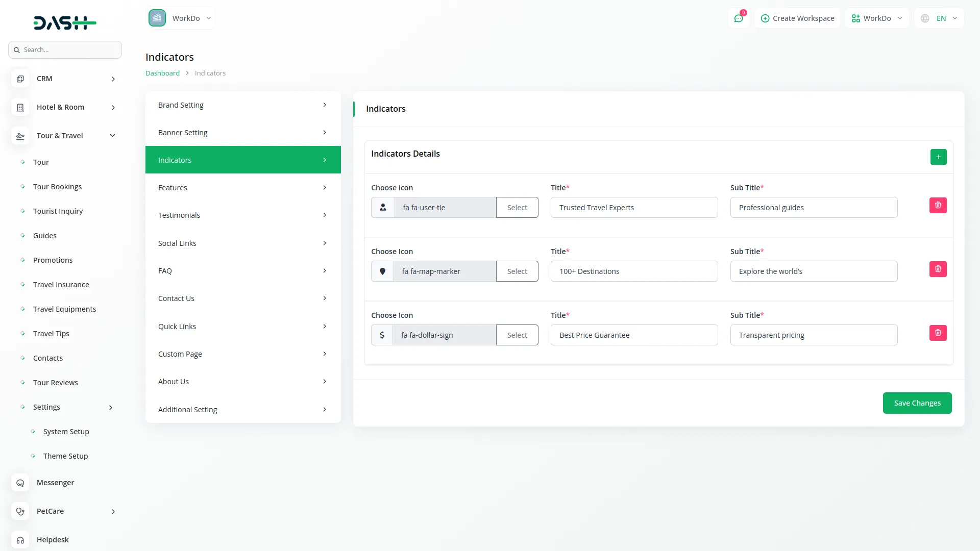Delete the Best Price Guarantee indicator row

tap(938, 333)
